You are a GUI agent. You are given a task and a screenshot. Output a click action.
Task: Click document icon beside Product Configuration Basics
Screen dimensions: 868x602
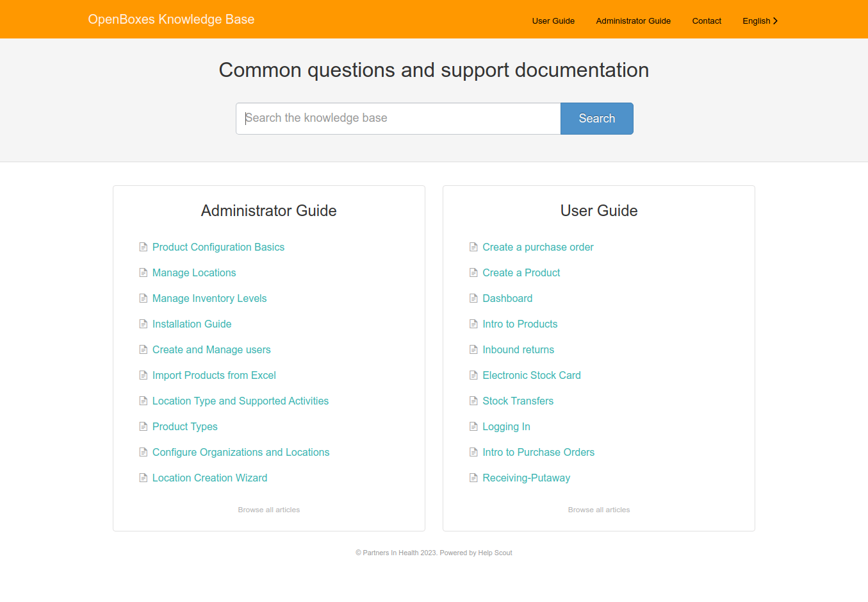(x=143, y=247)
